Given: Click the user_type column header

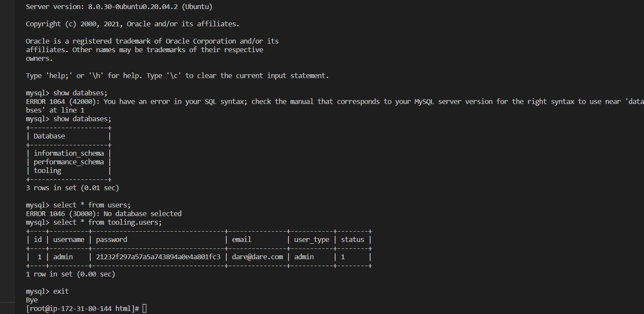Looking at the screenshot, I should tap(311, 239).
